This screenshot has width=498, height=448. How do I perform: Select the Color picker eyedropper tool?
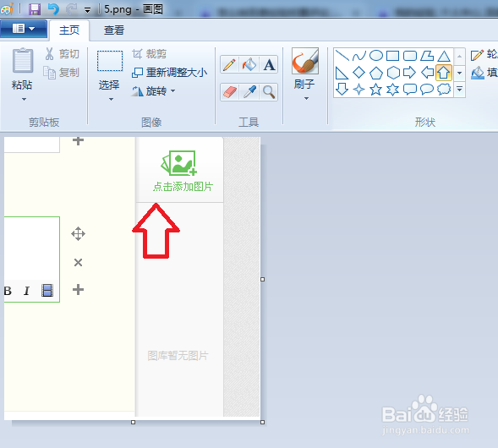pyautogui.click(x=249, y=92)
